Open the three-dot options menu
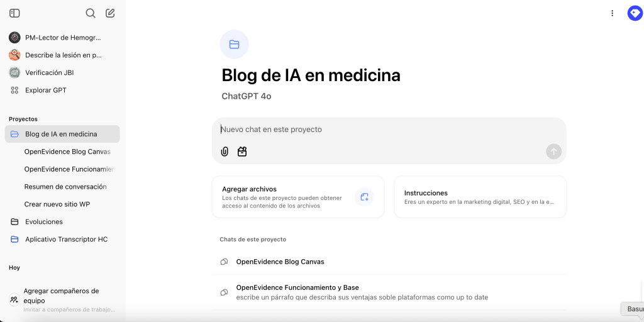Screen dimensions: 644x322 pos(612,13)
